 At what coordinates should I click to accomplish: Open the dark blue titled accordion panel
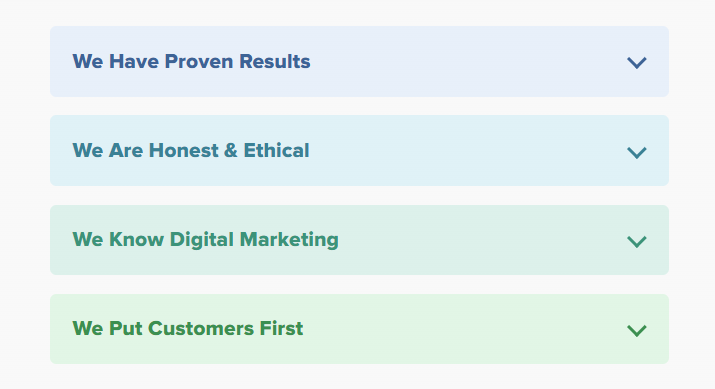point(359,61)
